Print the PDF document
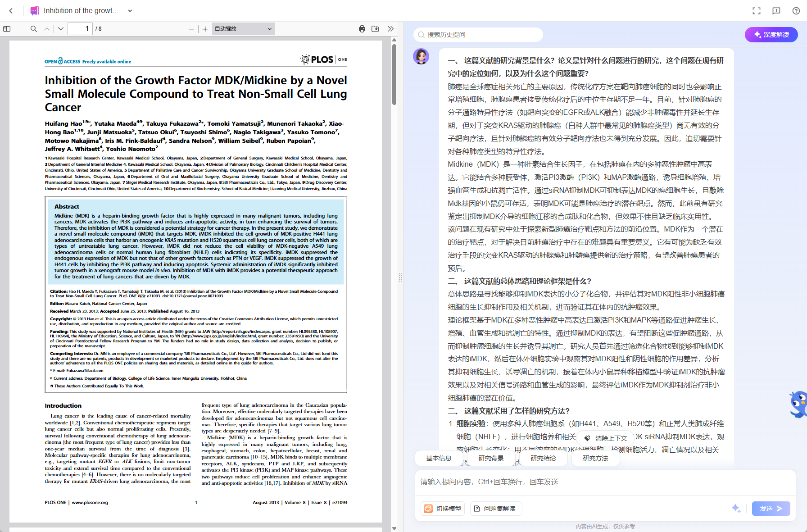The image size is (807, 532). [x=362, y=29]
